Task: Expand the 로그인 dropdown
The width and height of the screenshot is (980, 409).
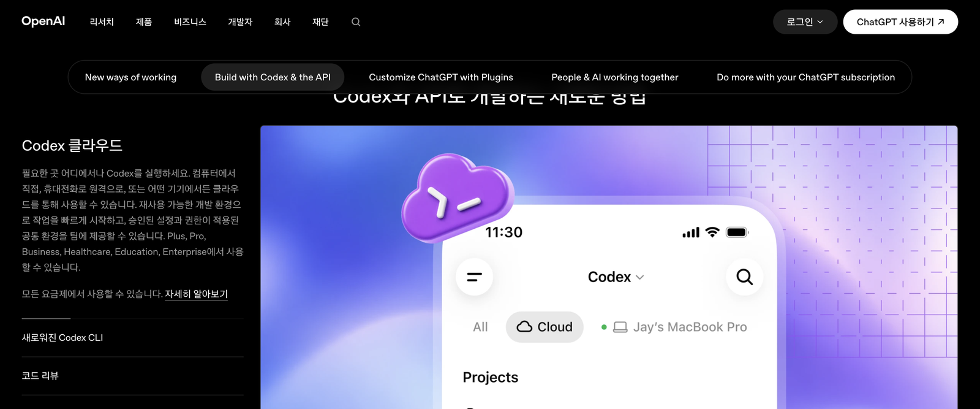Action: 805,22
